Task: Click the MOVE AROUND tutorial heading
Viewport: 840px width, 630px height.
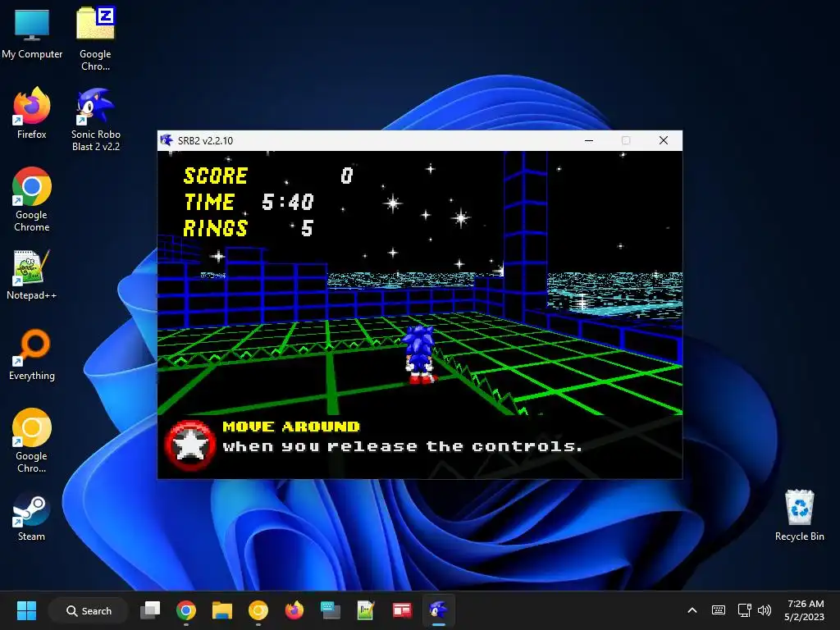Action: [291, 427]
